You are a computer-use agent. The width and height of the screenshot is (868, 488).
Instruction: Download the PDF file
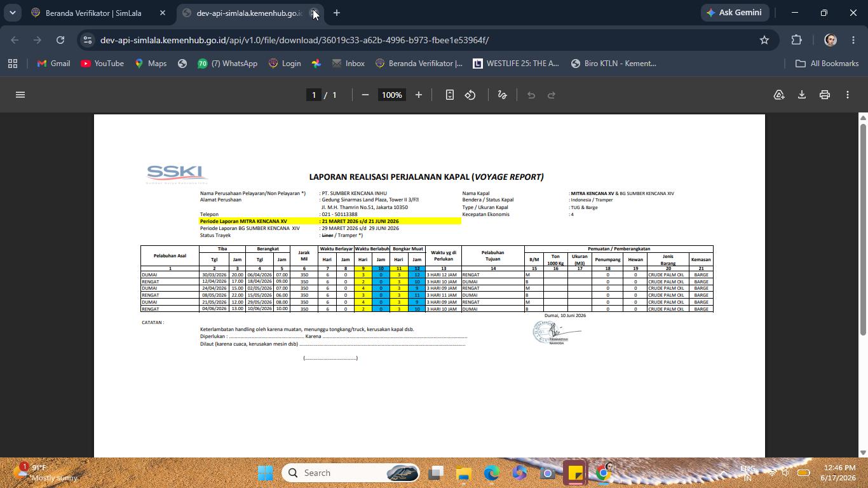802,95
